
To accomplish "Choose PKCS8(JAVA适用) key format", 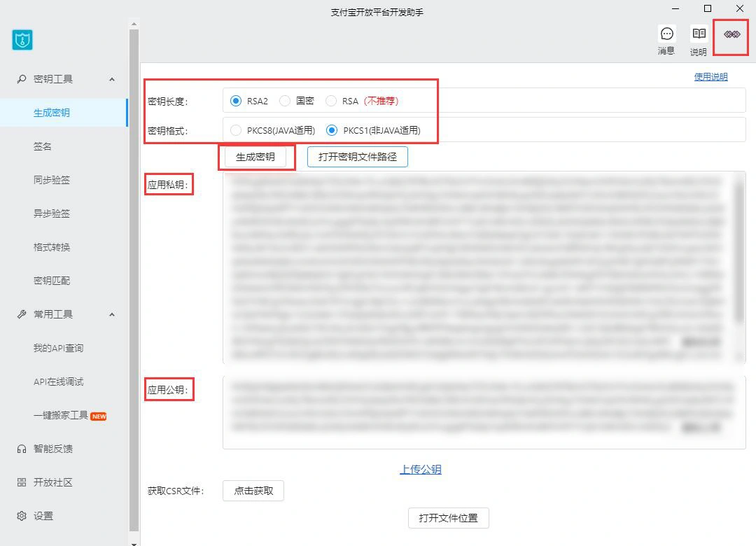I will 236,130.
